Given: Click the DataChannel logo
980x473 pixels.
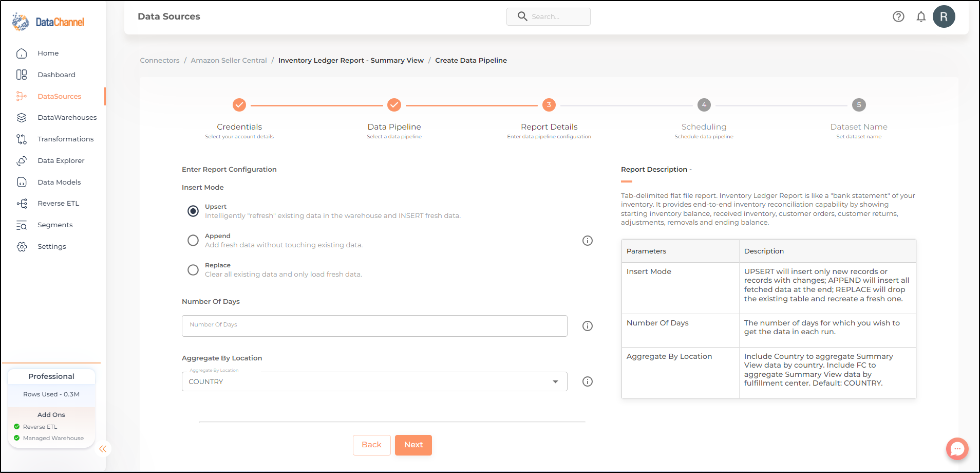Looking at the screenshot, I should [x=48, y=22].
